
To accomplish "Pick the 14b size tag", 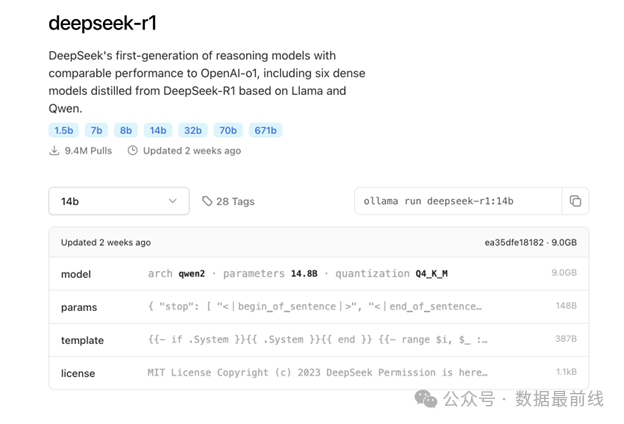I will point(157,130).
